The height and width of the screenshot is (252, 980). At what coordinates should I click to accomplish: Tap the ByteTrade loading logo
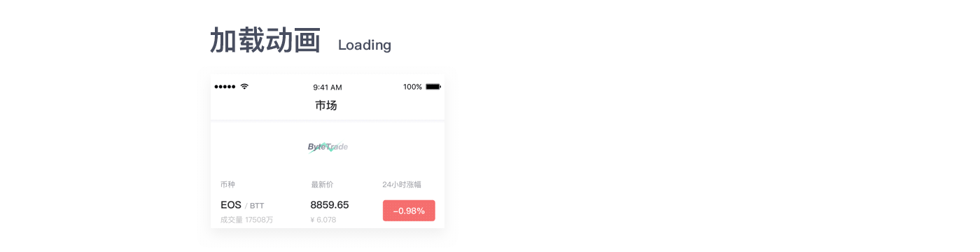(x=328, y=146)
